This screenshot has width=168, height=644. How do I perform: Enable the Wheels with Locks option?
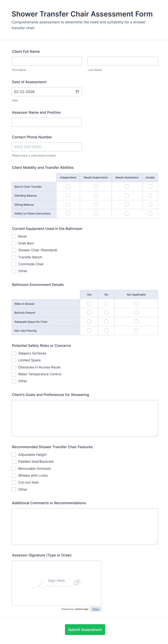(x=14, y=476)
